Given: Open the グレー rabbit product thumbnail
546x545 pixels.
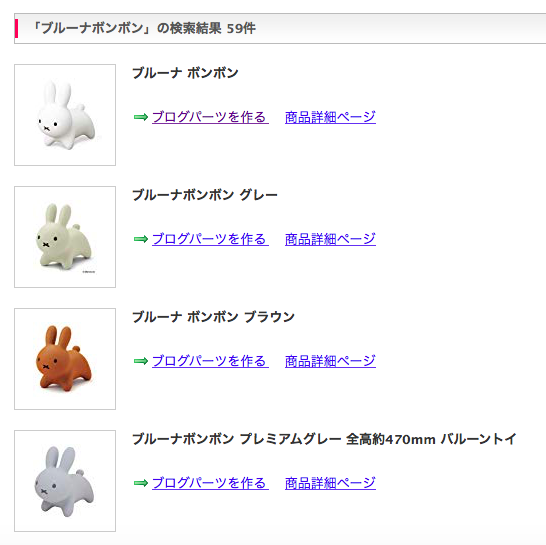Looking at the screenshot, I should point(65,237).
